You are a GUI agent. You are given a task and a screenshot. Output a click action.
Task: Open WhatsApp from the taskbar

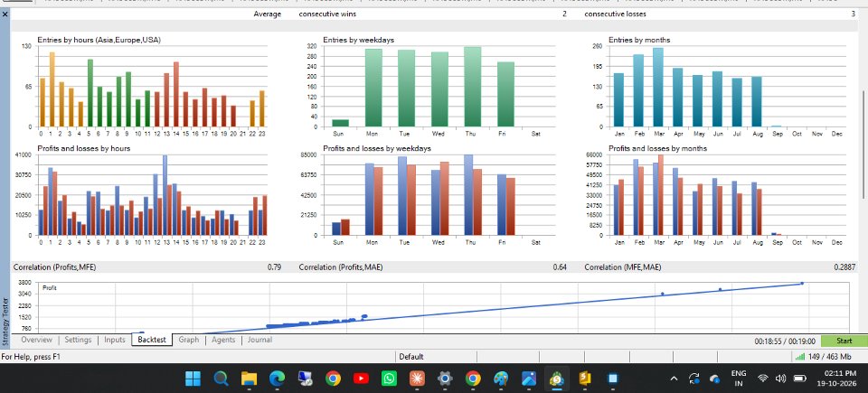[x=389, y=379]
